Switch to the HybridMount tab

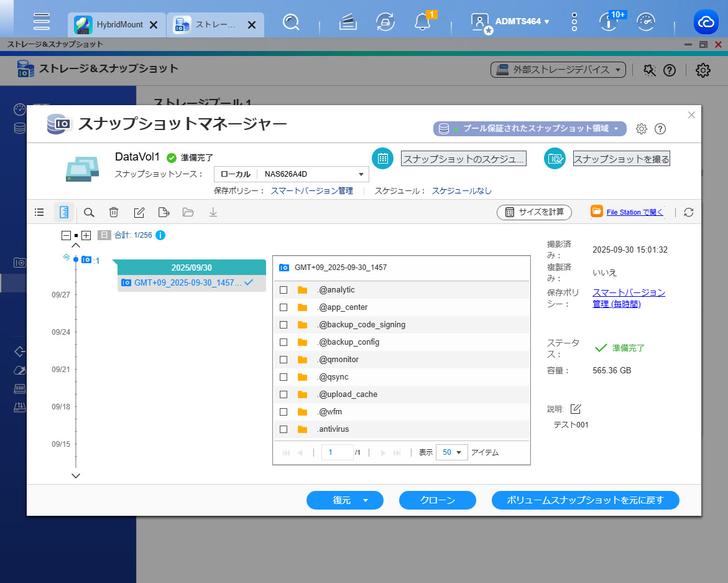[111, 25]
